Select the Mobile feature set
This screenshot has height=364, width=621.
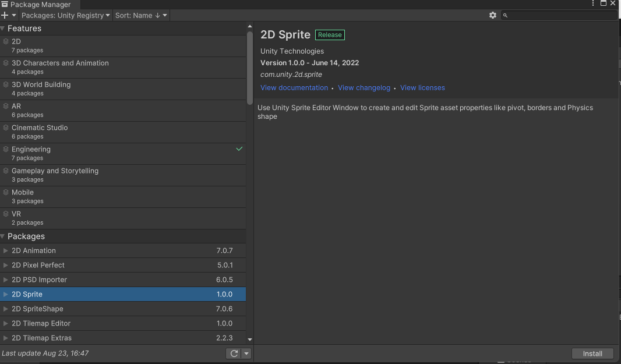pyautogui.click(x=123, y=197)
